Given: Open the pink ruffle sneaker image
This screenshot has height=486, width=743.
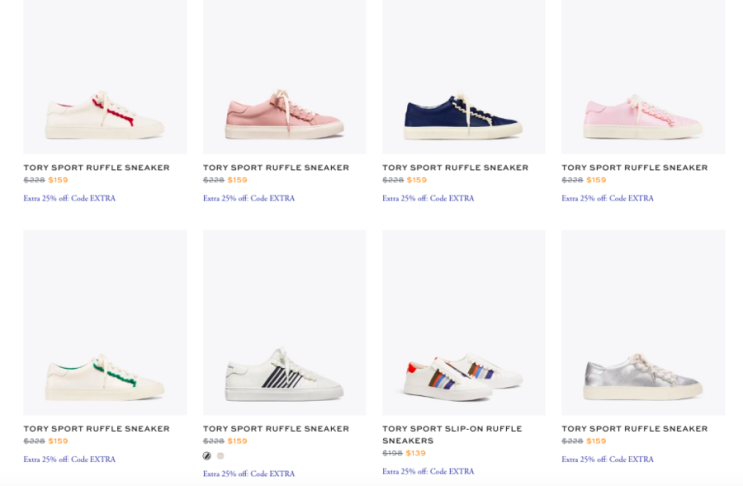Looking at the screenshot, I should click(284, 116).
